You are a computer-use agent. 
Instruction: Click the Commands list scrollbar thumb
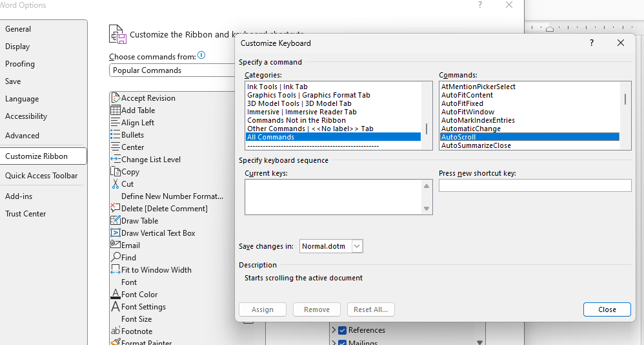[x=625, y=99]
